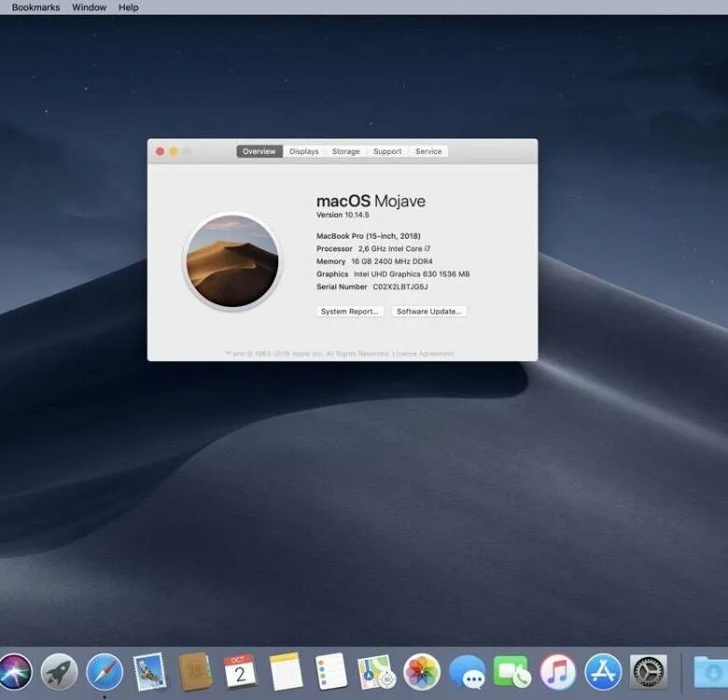Switch to the Support tab
Screen dimensions: 728x700
[387, 151]
